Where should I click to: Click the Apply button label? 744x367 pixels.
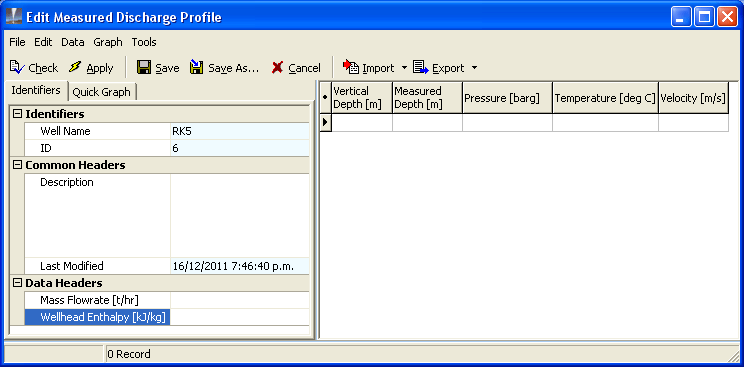tap(100, 68)
